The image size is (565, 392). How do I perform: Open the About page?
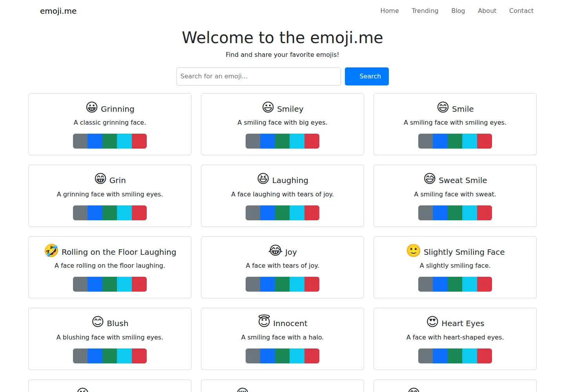487,11
